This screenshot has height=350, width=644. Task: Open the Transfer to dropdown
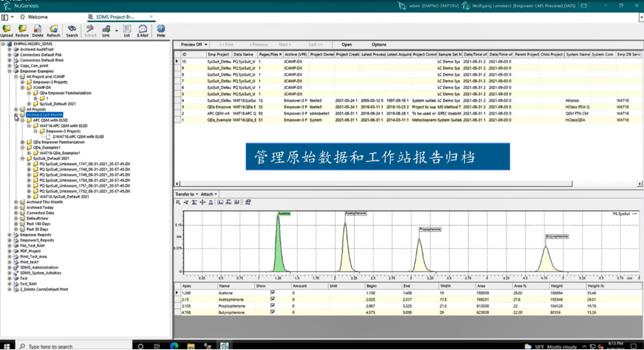pos(187,194)
